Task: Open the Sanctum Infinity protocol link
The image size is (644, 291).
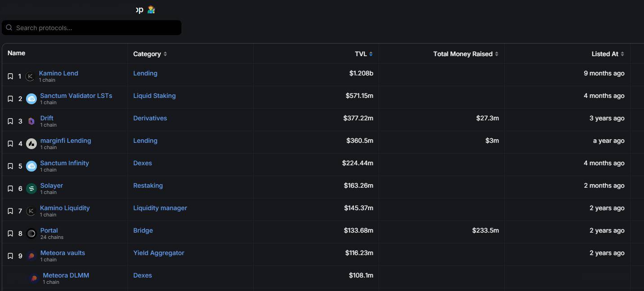Action: 65,163
